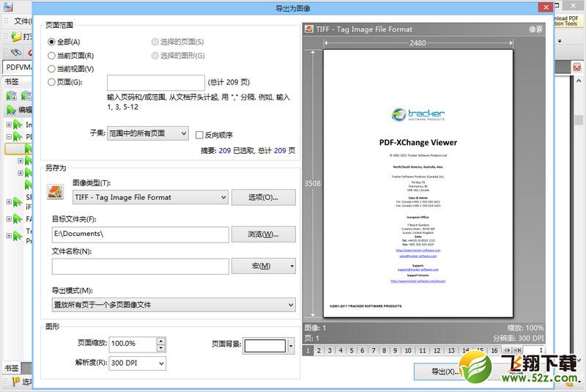Expand the 'Tr' bookmark tree node

(x=9, y=236)
